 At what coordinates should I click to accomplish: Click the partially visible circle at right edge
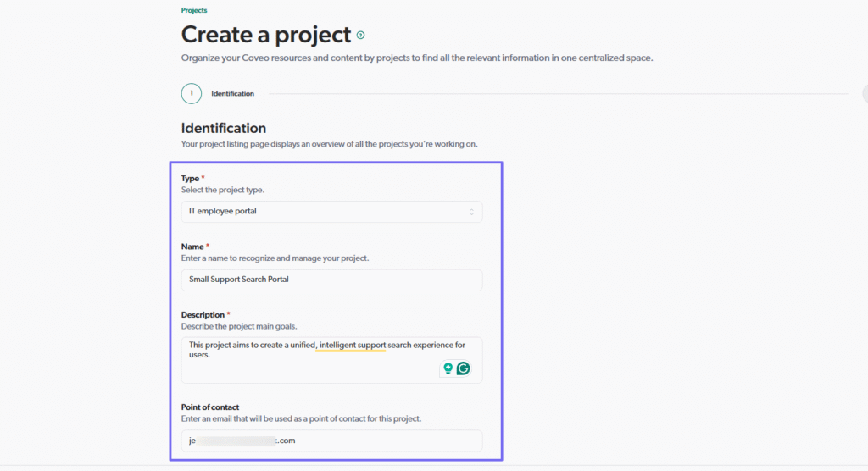865,93
